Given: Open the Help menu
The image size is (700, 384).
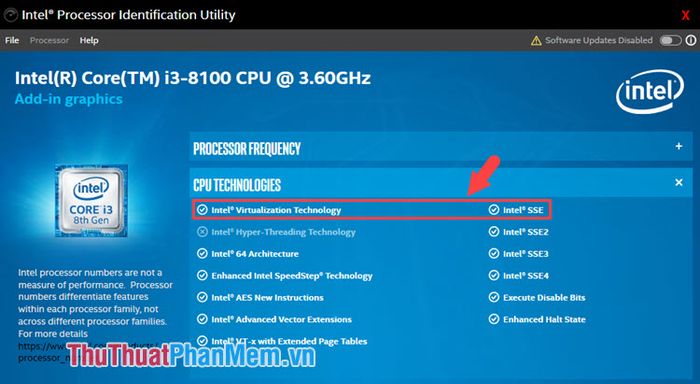Looking at the screenshot, I should pyautogui.click(x=89, y=40).
